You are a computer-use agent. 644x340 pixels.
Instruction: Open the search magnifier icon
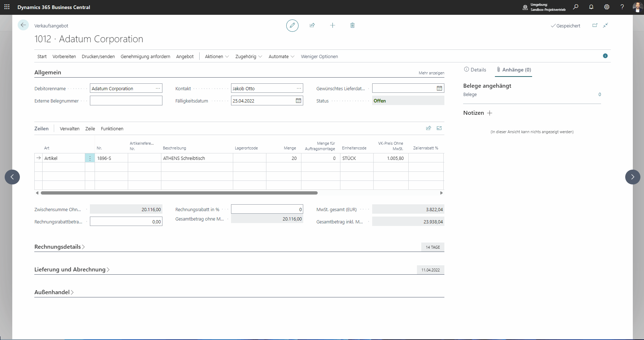pos(576,7)
